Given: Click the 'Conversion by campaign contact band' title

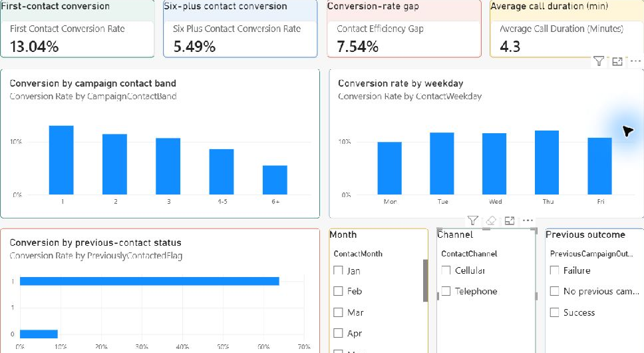Looking at the screenshot, I should tap(93, 83).
